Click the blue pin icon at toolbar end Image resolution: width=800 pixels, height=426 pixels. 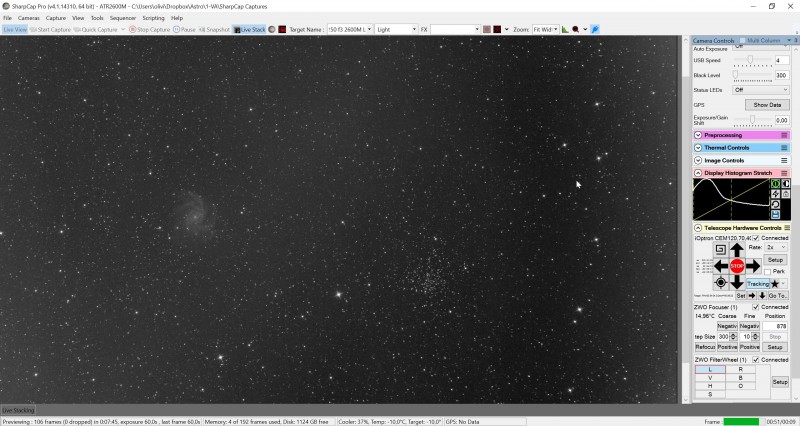click(595, 30)
